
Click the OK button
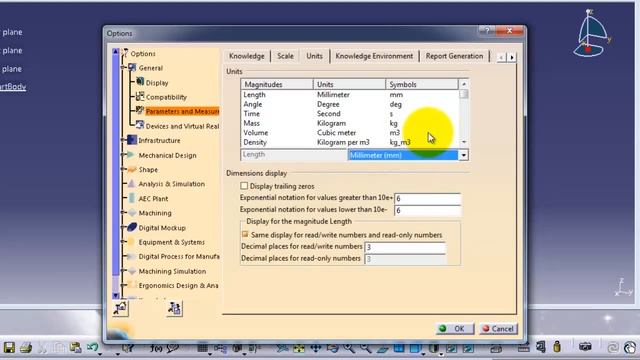pyautogui.click(x=455, y=329)
